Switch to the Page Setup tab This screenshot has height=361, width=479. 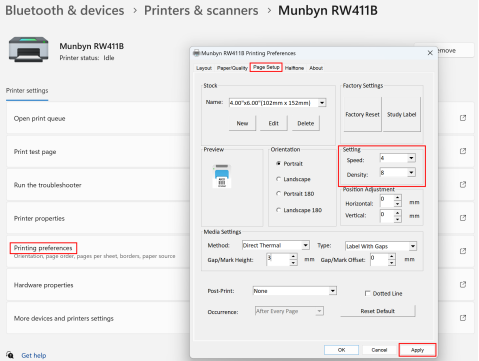pyautogui.click(x=266, y=67)
